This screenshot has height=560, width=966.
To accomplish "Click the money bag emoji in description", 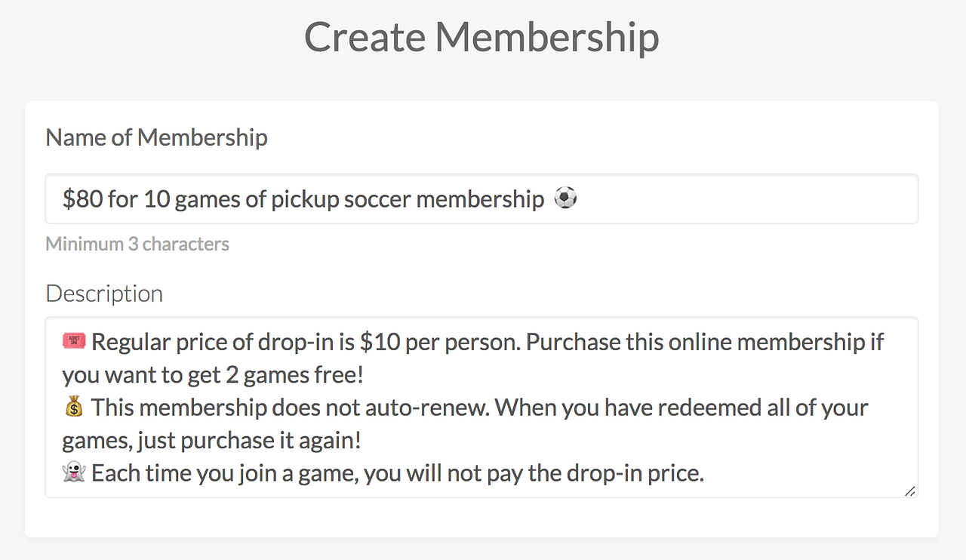I will tap(74, 408).
